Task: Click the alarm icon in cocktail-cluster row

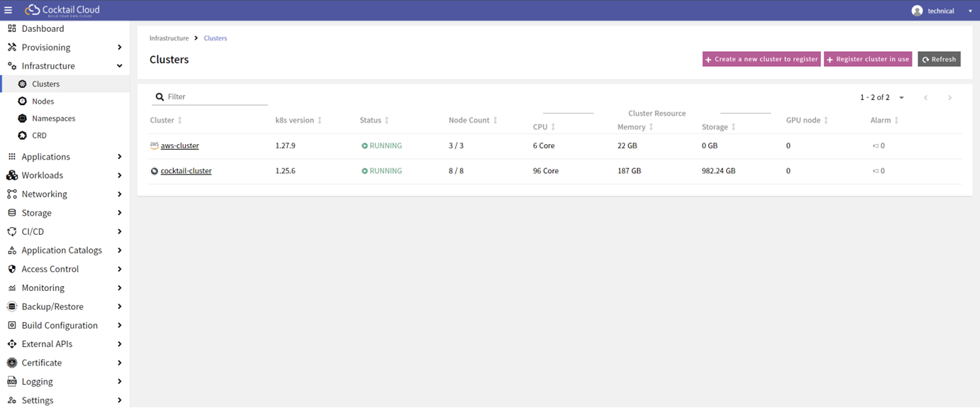Action: (x=876, y=171)
